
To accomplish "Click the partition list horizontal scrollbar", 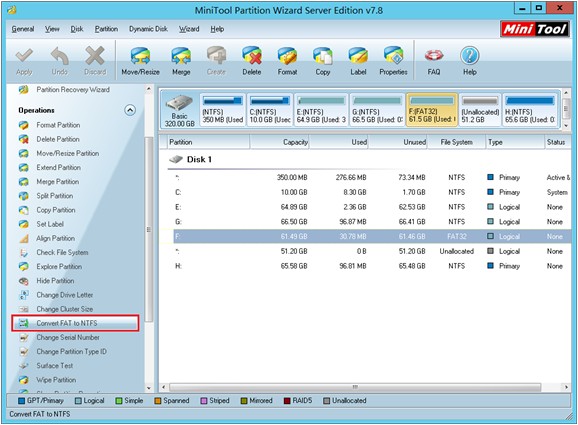I will click(x=355, y=387).
